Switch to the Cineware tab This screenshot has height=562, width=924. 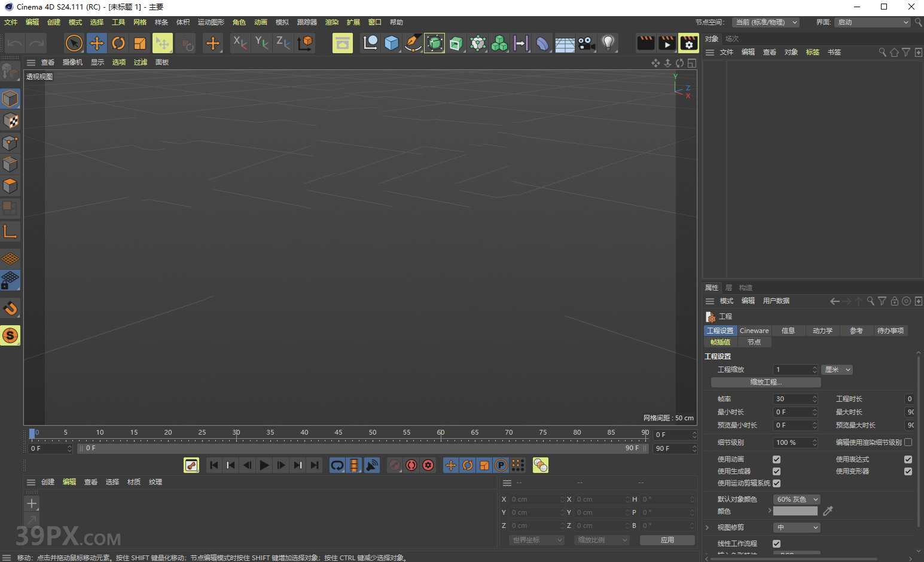tap(754, 331)
